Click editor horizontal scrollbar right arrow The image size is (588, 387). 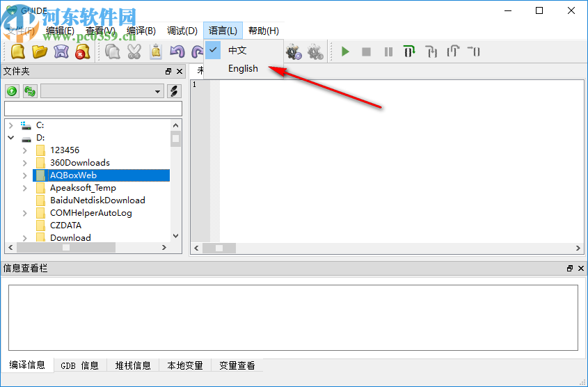point(578,248)
